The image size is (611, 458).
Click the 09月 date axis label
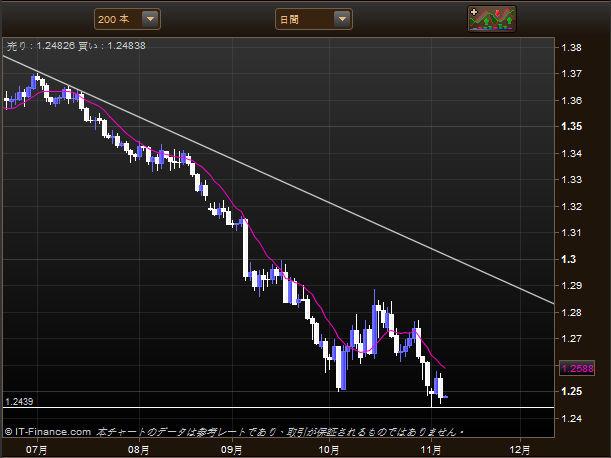(232, 450)
